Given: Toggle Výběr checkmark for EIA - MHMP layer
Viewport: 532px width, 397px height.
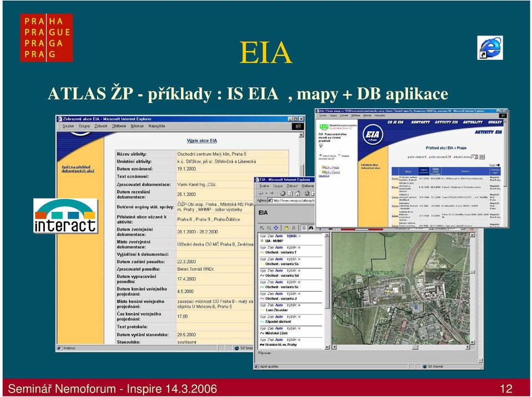Looking at the screenshot, I should [299, 236].
